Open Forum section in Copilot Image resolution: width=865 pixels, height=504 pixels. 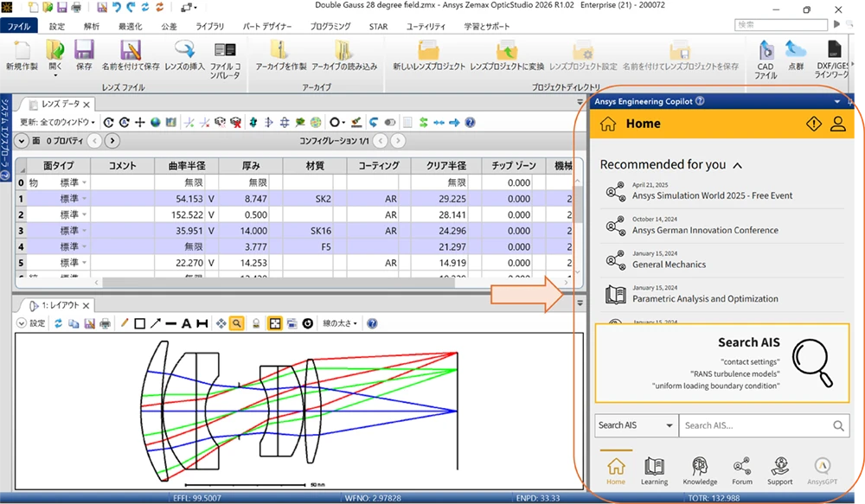742,471
